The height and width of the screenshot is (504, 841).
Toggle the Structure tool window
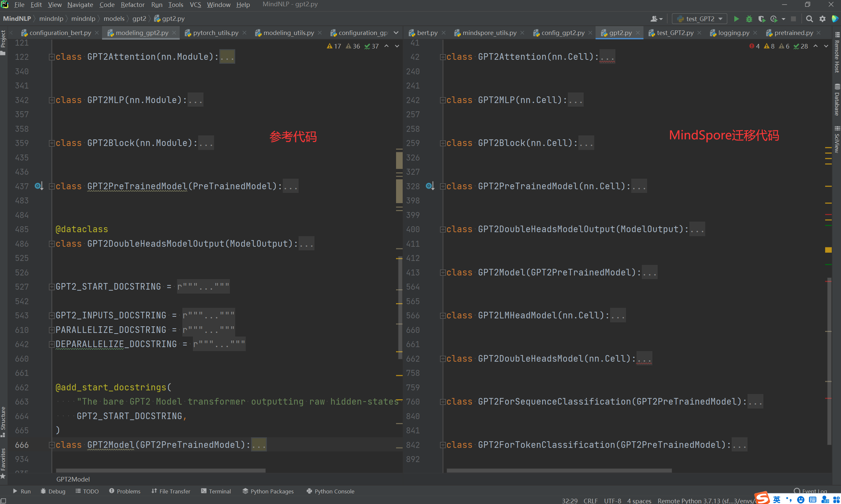click(3, 421)
